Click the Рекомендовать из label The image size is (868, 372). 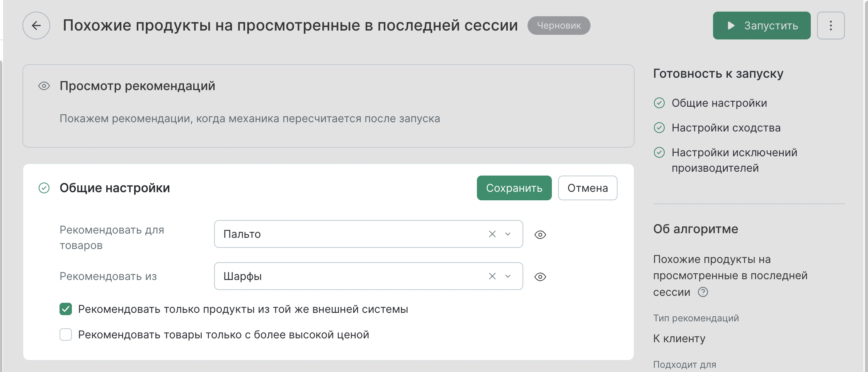tap(108, 276)
